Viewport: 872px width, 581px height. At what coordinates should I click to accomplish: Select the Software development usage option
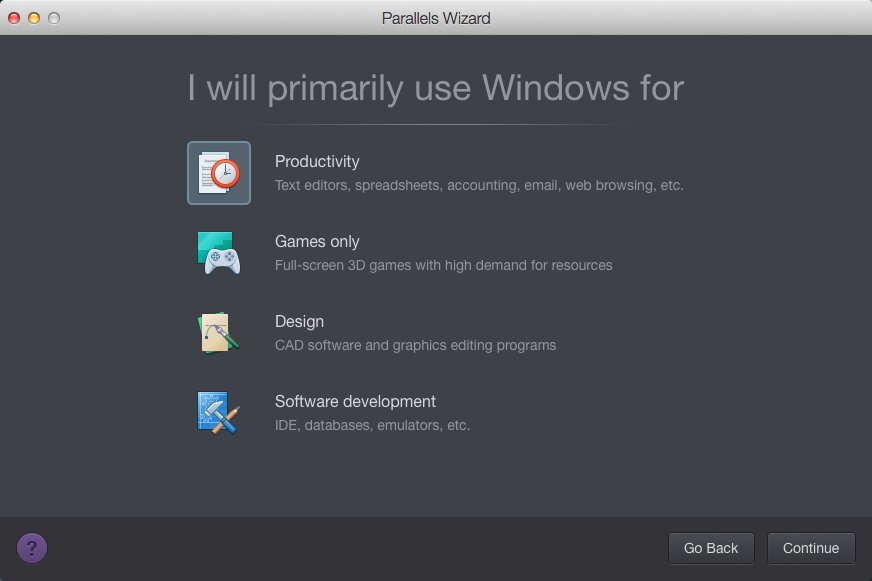(355, 401)
